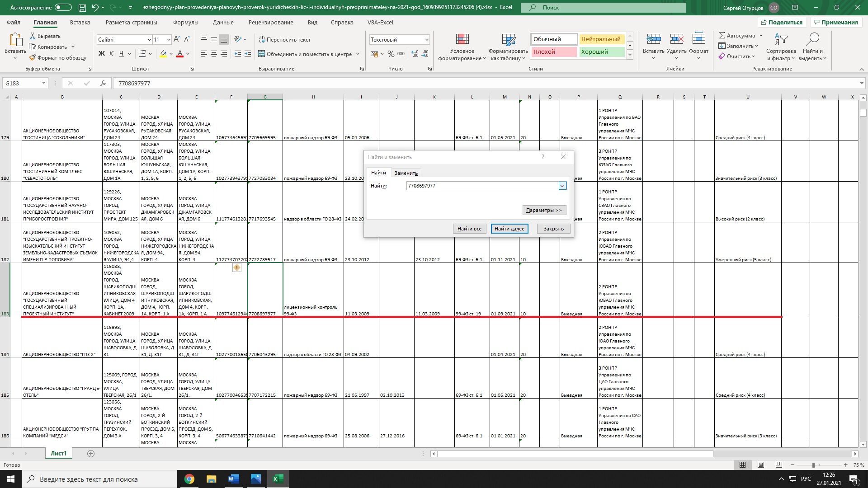
Task: Open the number format dropdown (Текстовый)
Action: 426,40
